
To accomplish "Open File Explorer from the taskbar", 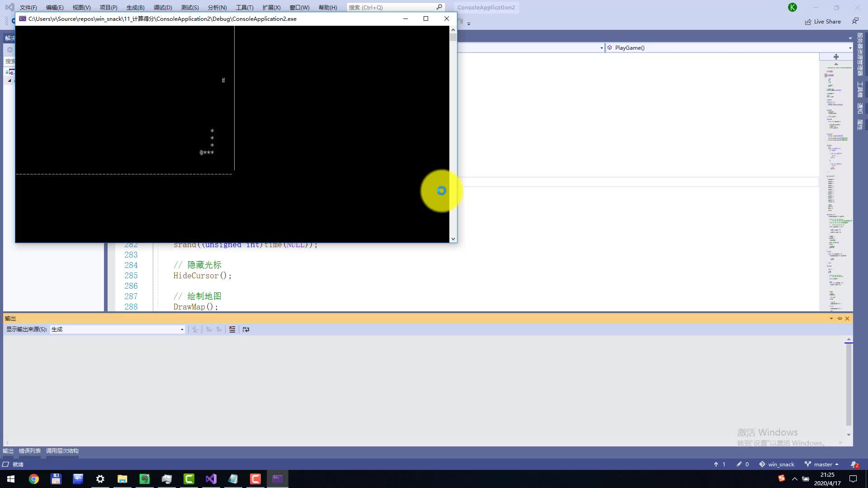I will 122,479.
